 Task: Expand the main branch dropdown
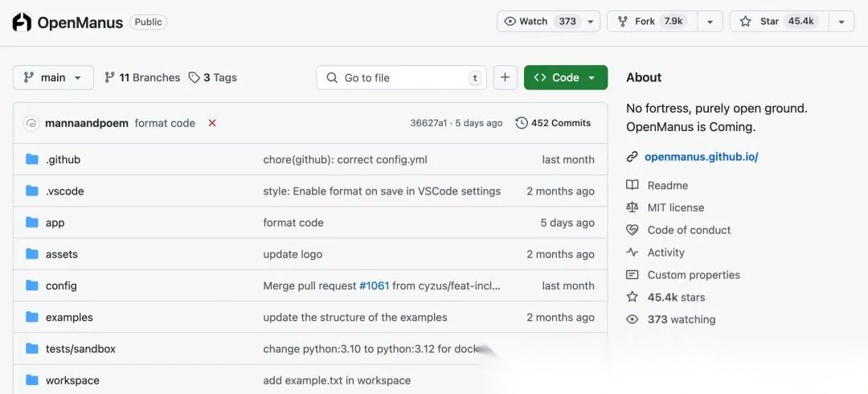(53, 77)
